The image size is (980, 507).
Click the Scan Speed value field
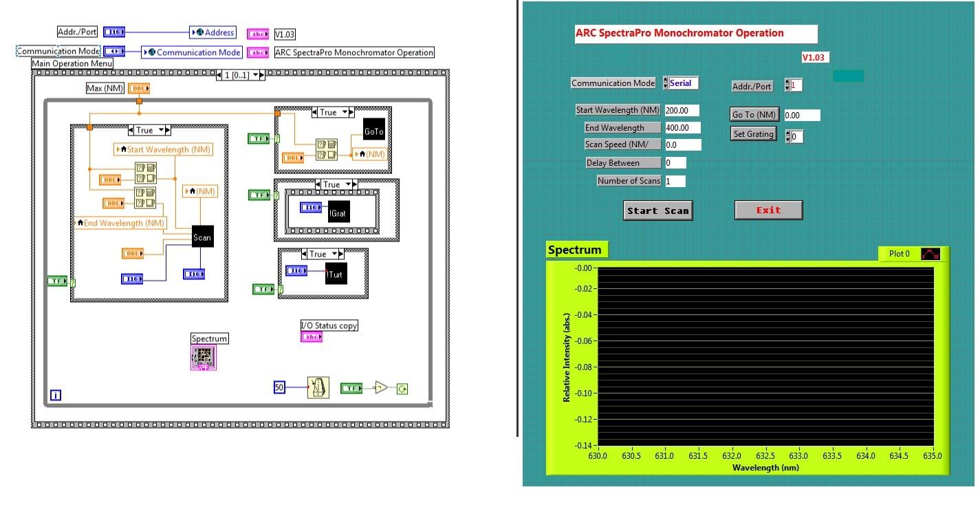(x=682, y=145)
